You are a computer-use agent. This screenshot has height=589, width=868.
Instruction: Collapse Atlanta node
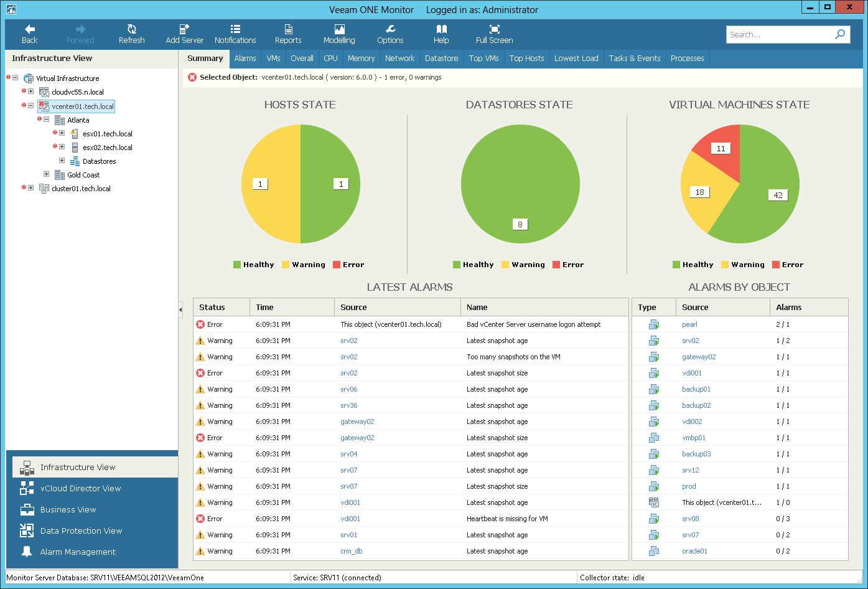[x=46, y=120]
